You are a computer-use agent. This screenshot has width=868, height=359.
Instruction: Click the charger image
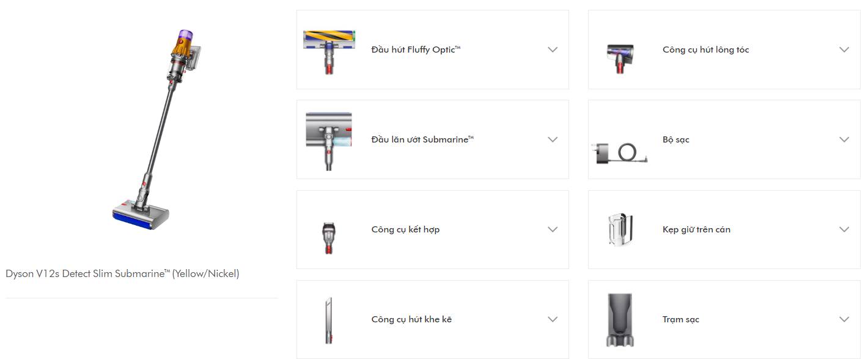coord(621,152)
